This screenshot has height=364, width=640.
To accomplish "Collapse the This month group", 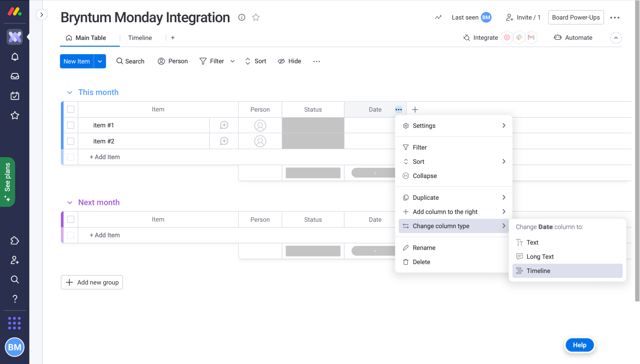I will [x=70, y=92].
